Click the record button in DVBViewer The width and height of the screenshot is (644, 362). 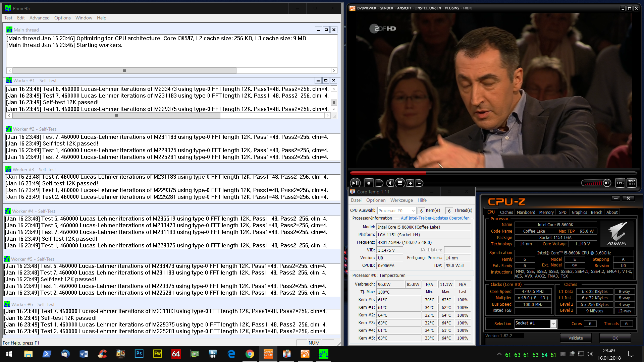(x=369, y=183)
